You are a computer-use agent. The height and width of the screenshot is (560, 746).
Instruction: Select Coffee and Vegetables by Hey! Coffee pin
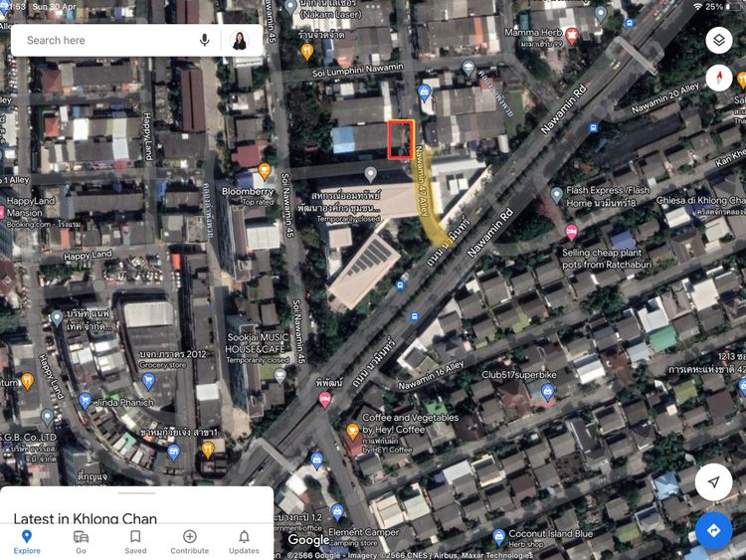(352, 432)
